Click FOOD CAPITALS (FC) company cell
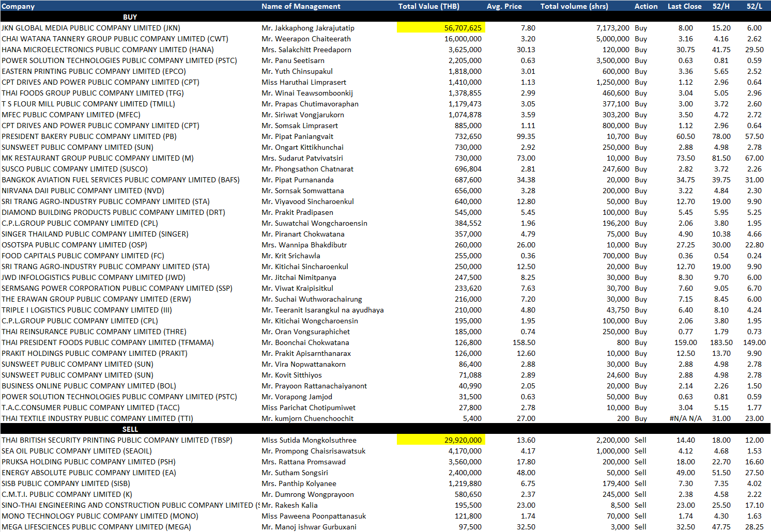Screen dimensions: 771x532 click(83, 256)
